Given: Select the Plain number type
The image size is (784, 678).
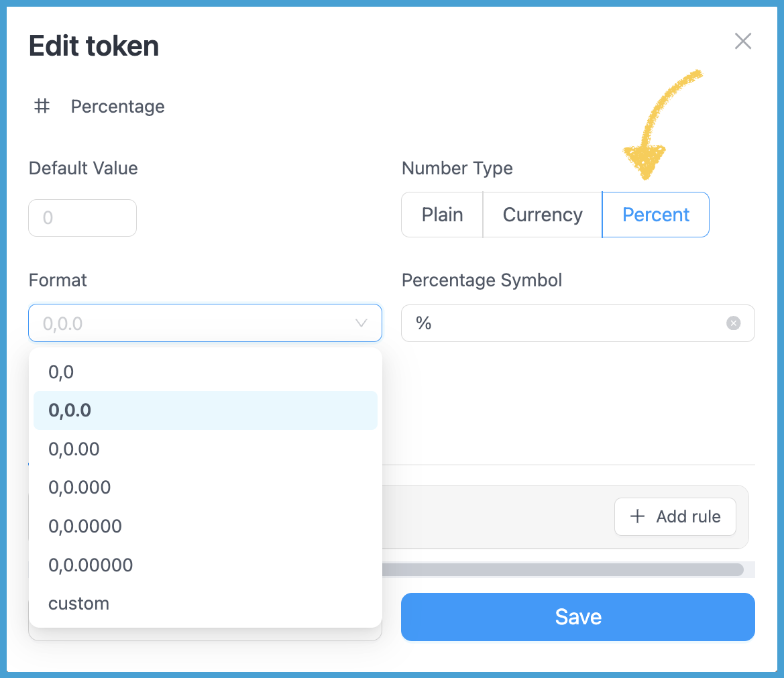Looking at the screenshot, I should (x=442, y=215).
